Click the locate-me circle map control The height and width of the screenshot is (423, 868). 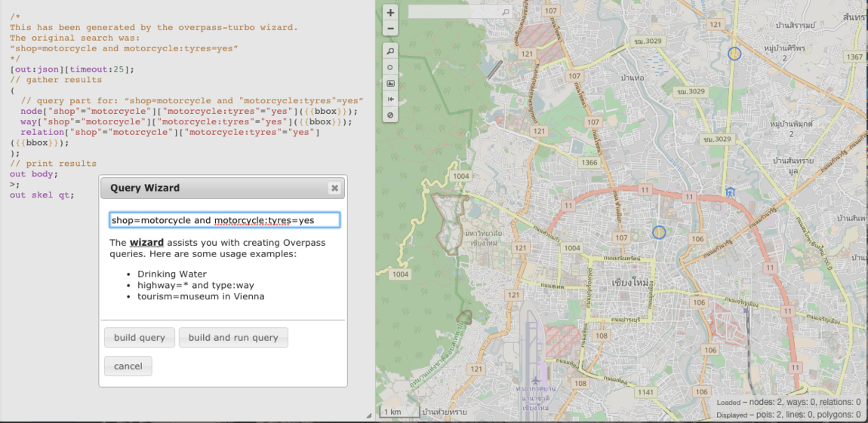click(x=390, y=67)
